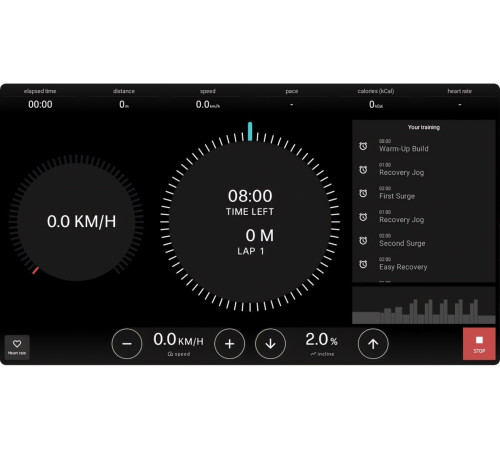The height and width of the screenshot is (450, 500).
Task: Click the alarm icon beside Second Surge
Action: point(363,241)
